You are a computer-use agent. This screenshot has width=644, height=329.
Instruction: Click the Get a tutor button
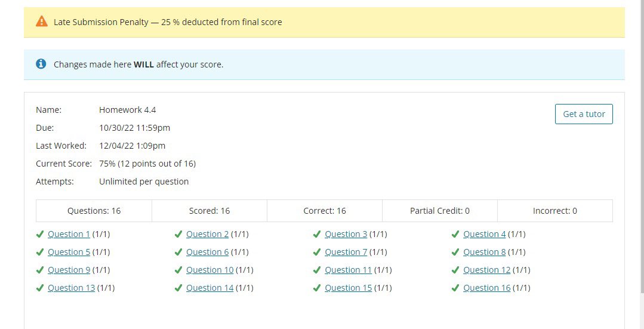[584, 114]
